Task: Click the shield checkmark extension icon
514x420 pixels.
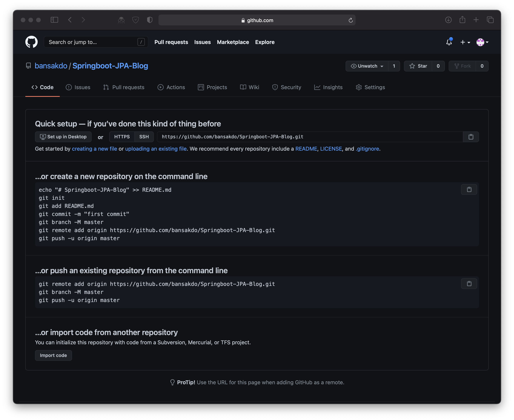Action: (x=135, y=20)
